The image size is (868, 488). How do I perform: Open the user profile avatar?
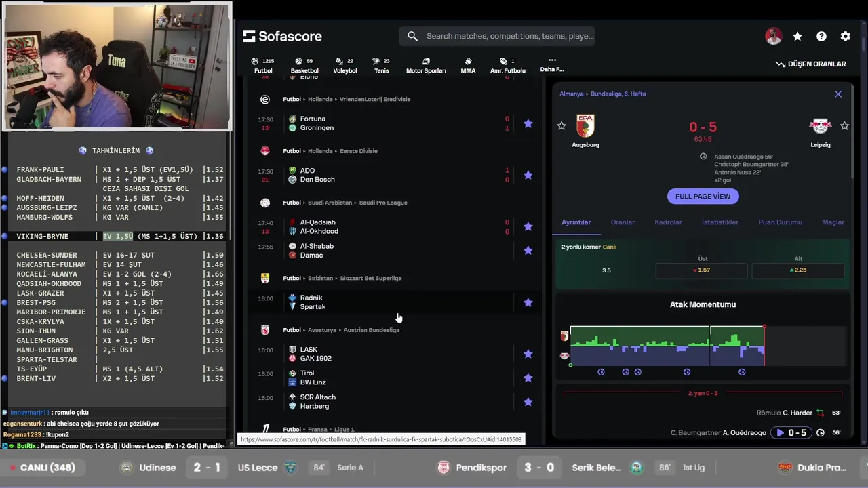[774, 37]
